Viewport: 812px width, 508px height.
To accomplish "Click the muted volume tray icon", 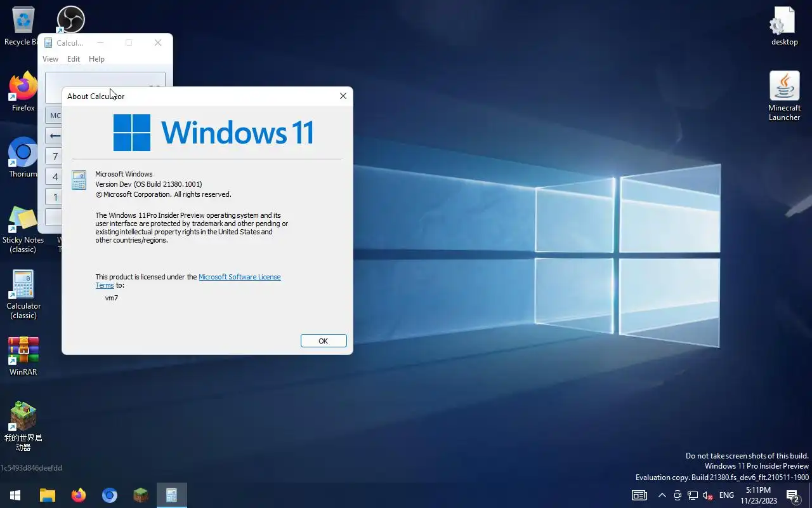I will [x=708, y=495].
